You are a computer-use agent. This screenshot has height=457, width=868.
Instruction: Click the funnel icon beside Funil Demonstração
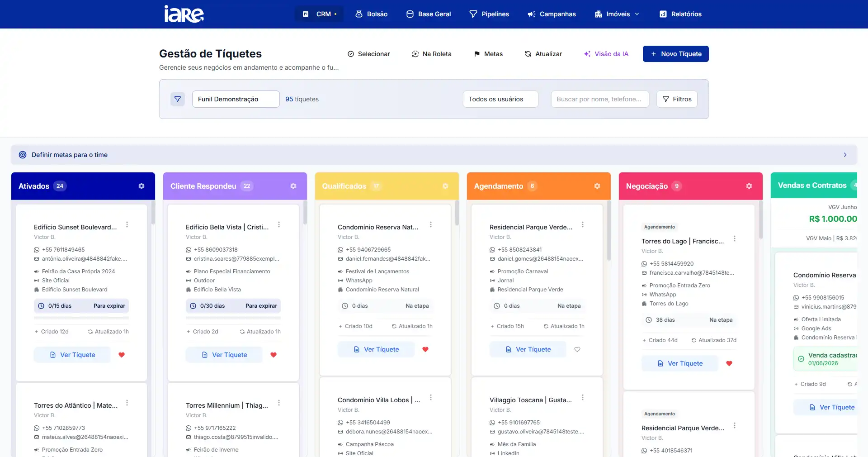click(178, 99)
